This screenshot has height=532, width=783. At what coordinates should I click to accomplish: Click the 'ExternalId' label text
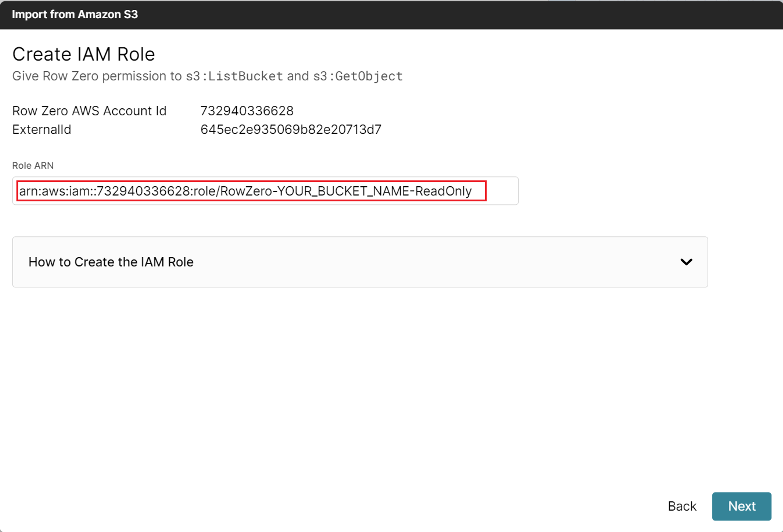point(41,130)
